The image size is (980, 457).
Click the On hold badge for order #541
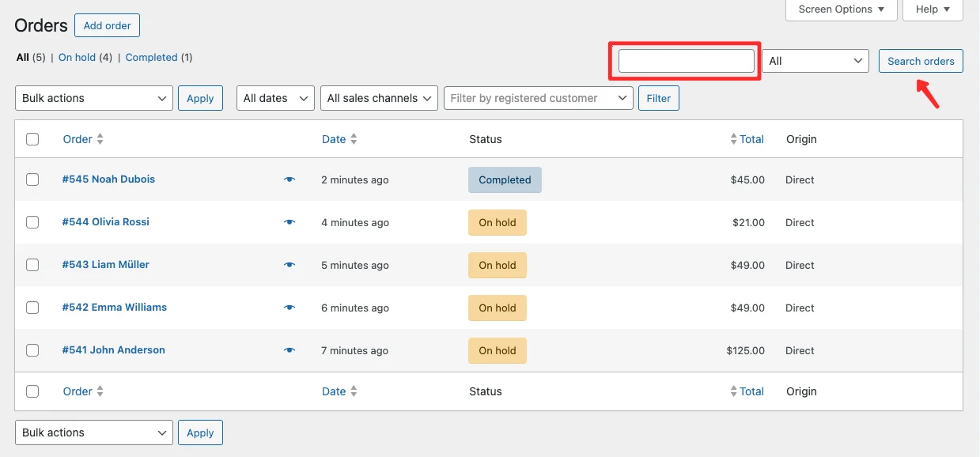[x=498, y=350]
